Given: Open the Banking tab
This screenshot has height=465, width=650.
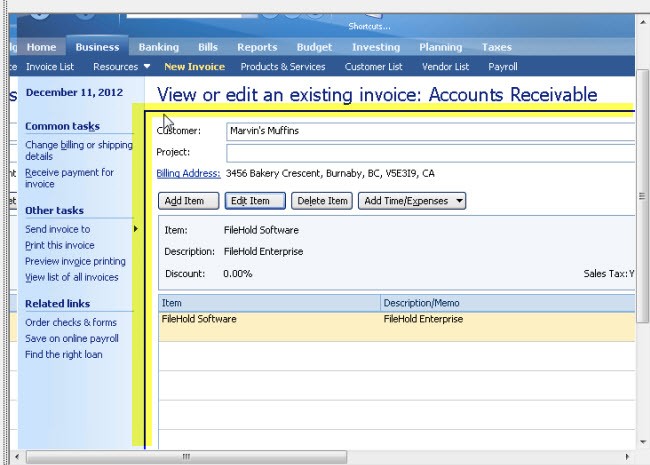Looking at the screenshot, I should [159, 47].
